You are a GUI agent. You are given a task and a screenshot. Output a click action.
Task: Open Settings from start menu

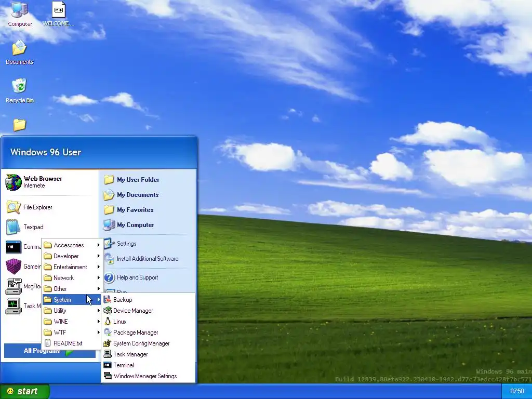(148, 244)
